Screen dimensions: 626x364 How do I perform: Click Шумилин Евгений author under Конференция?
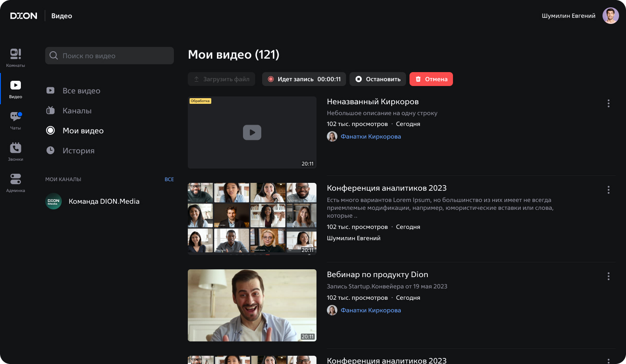click(353, 238)
